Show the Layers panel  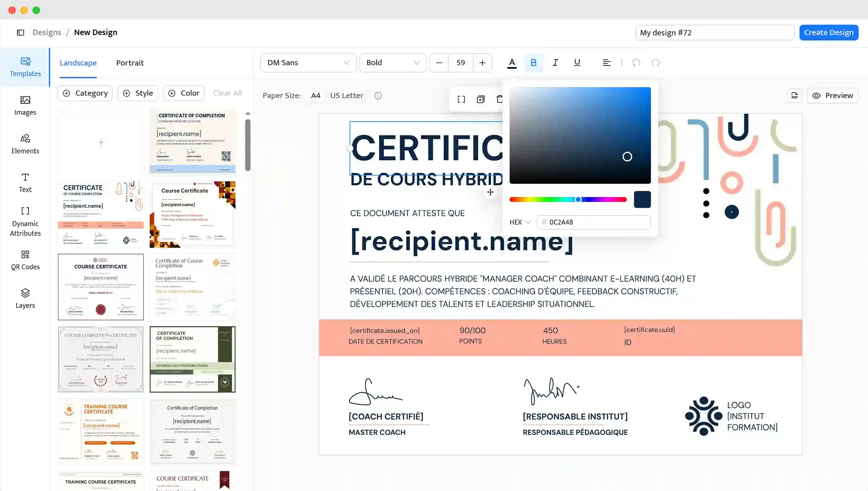(x=25, y=298)
